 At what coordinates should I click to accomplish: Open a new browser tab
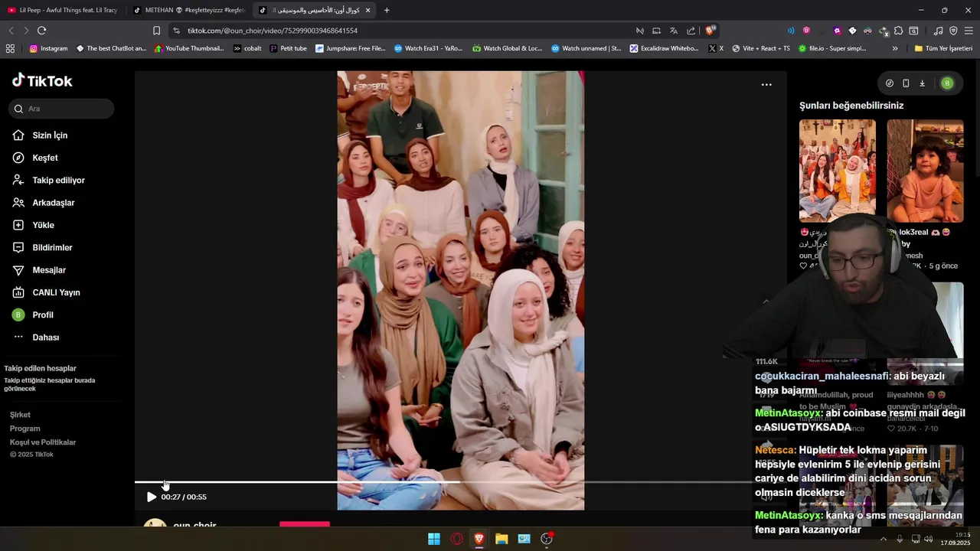tap(387, 10)
